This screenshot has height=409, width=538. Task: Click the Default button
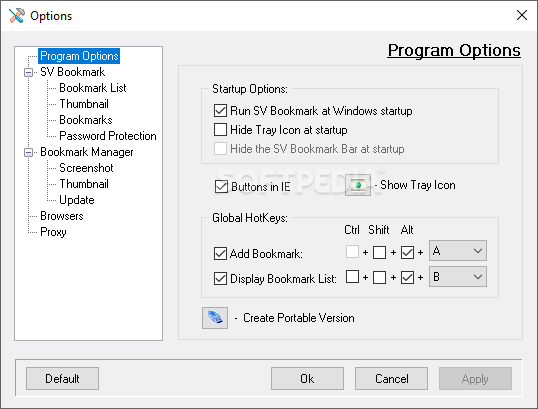pos(62,378)
